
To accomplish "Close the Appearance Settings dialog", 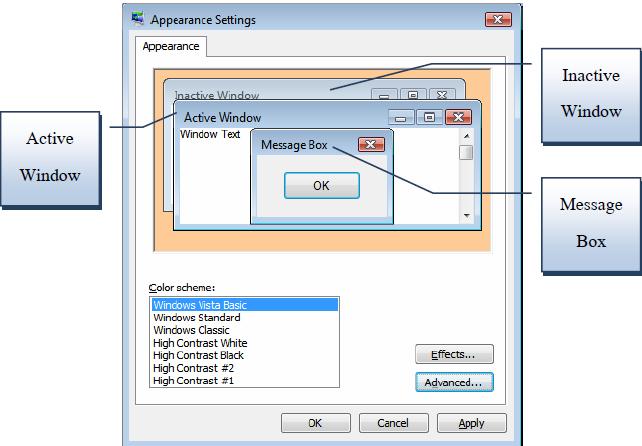I will (498, 19).
